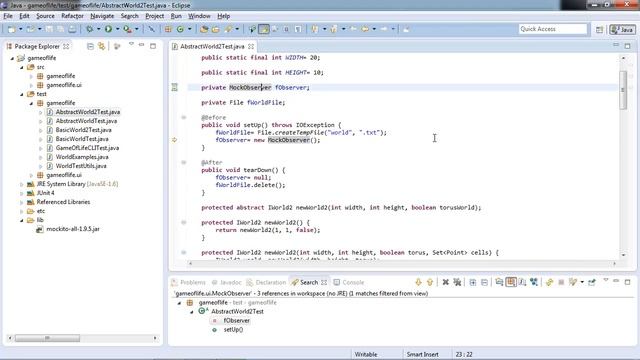
Task: Fold the setUp() method in the editor
Action: (x=184, y=118)
